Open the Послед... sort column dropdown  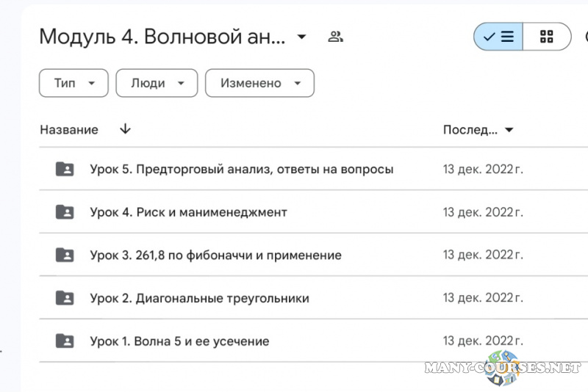(x=478, y=130)
